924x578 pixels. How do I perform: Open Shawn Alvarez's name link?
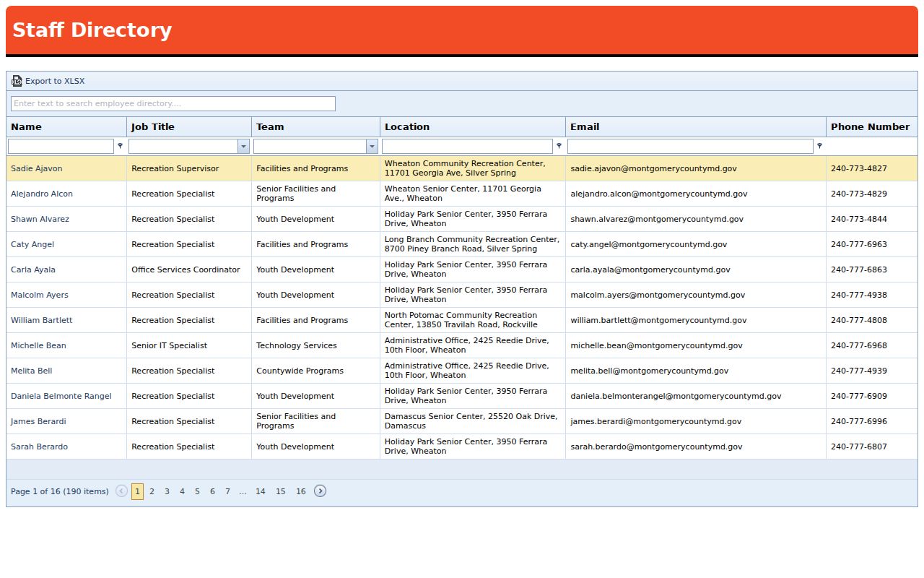point(40,219)
